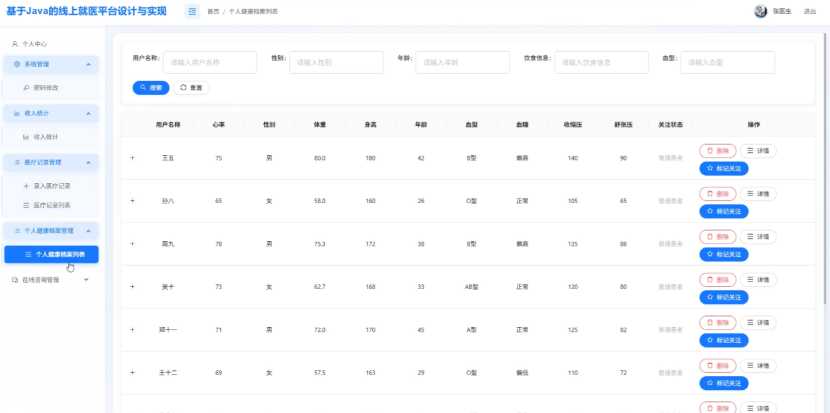Click the star icon in 王五's 标记关注 button
This screenshot has width=830, height=413.
pos(710,169)
